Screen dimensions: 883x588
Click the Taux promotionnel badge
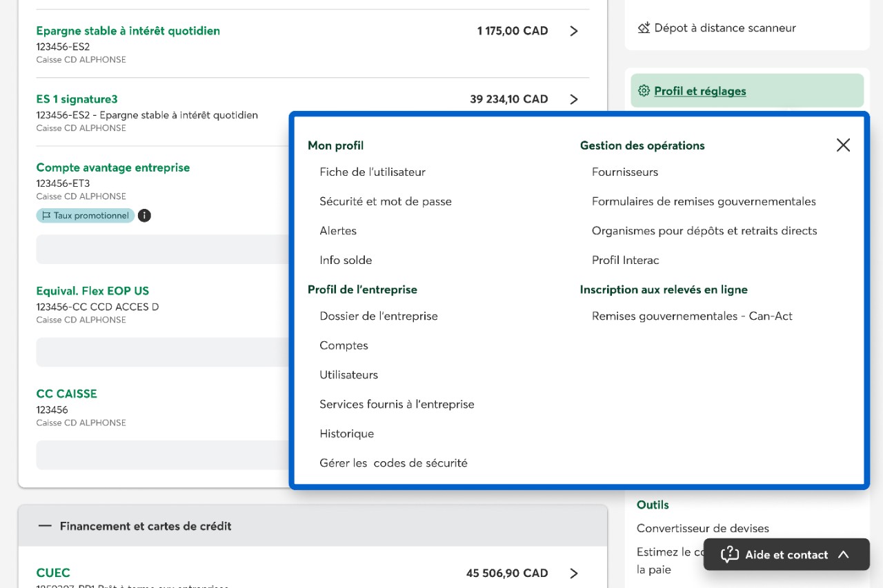[x=86, y=216]
